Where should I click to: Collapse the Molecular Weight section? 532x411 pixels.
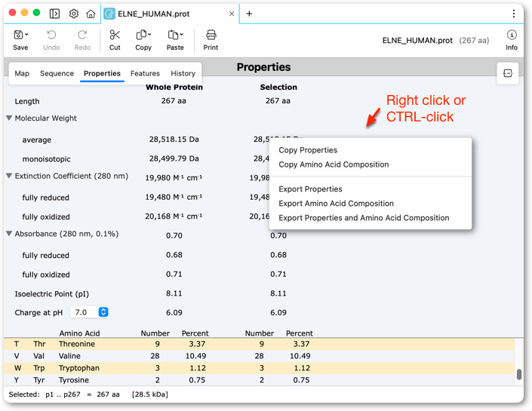[x=9, y=118]
